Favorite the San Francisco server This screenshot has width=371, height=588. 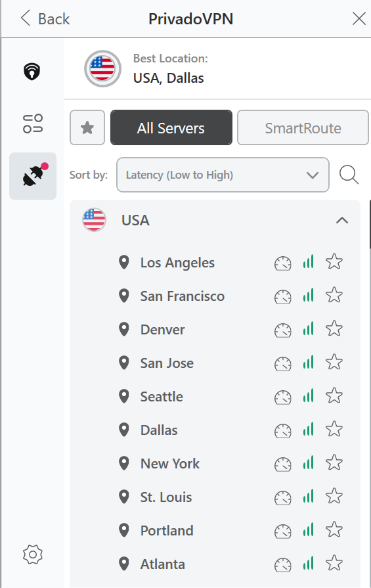point(334,295)
